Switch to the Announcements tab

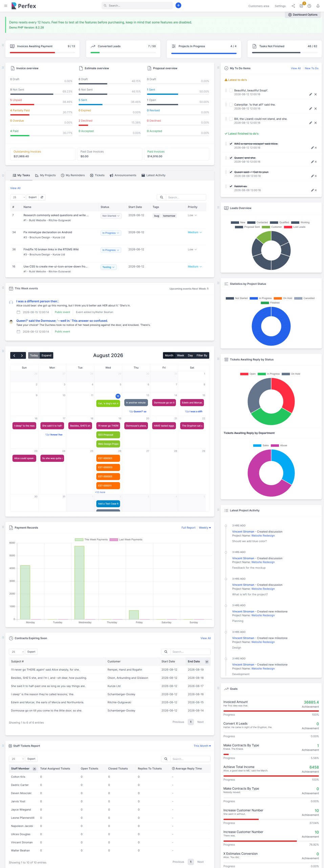tap(123, 175)
